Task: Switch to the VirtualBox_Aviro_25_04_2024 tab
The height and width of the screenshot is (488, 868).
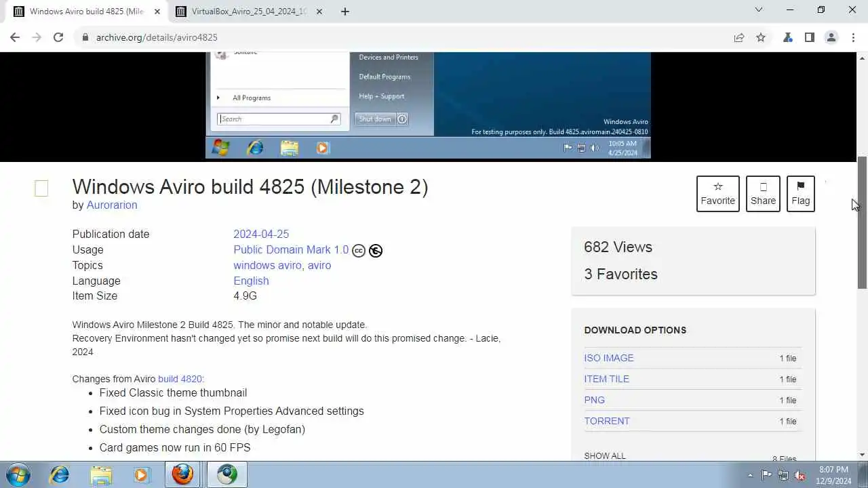Action: 249,12
